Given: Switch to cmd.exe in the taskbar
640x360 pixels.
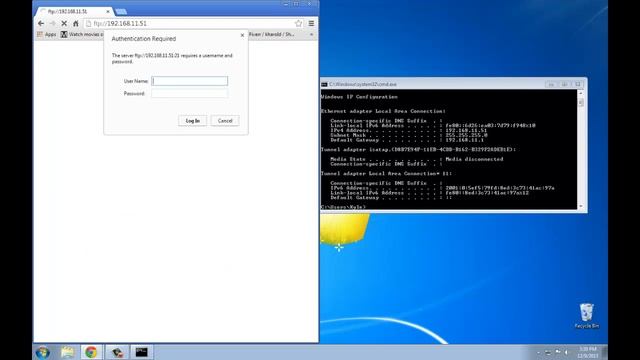Looking at the screenshot, I should click(141, 352).
